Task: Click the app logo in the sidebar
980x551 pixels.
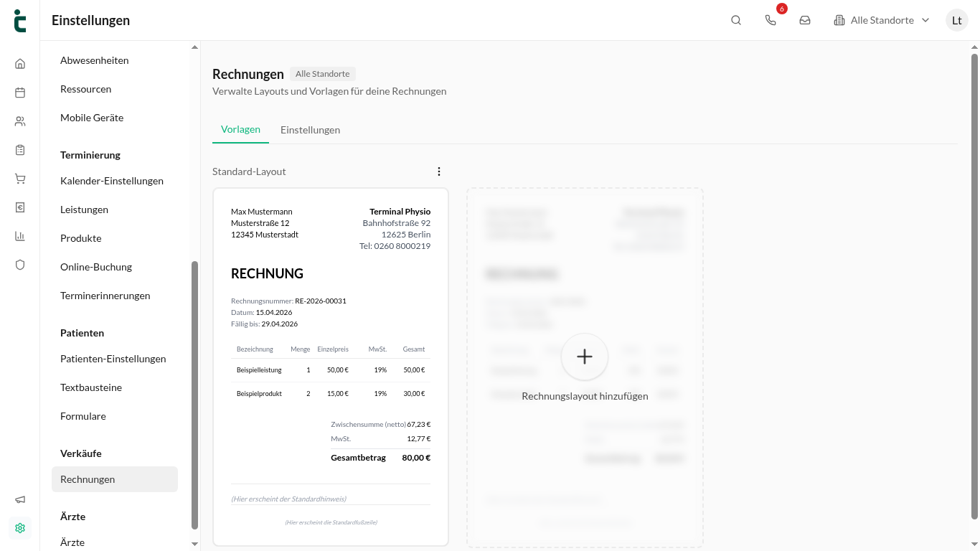Action: tap(20, 21)
